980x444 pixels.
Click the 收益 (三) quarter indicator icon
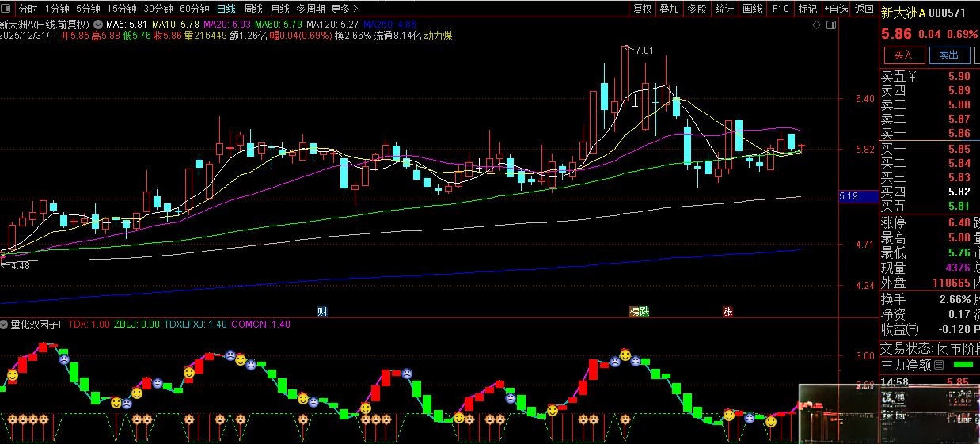click(912, 329)
